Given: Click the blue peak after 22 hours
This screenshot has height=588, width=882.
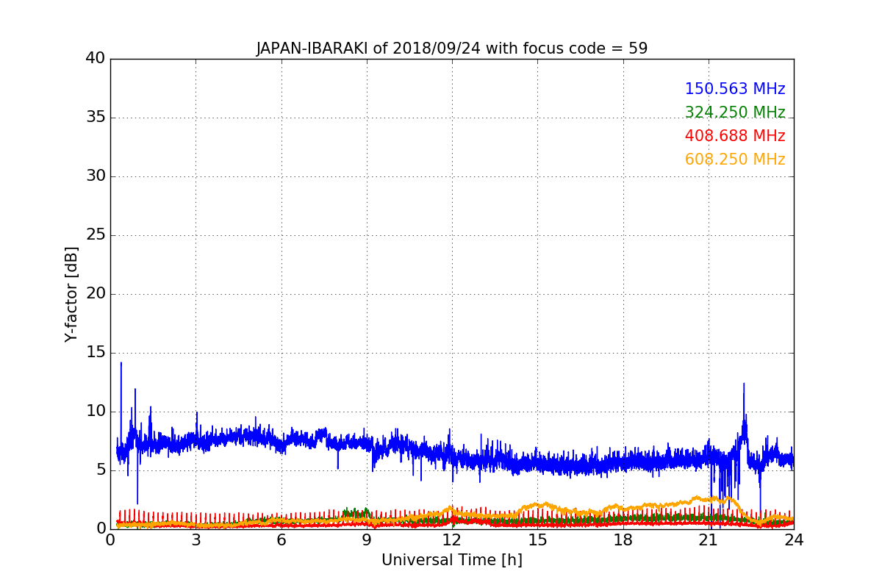Looking at the screenshot, I should 744,385.
